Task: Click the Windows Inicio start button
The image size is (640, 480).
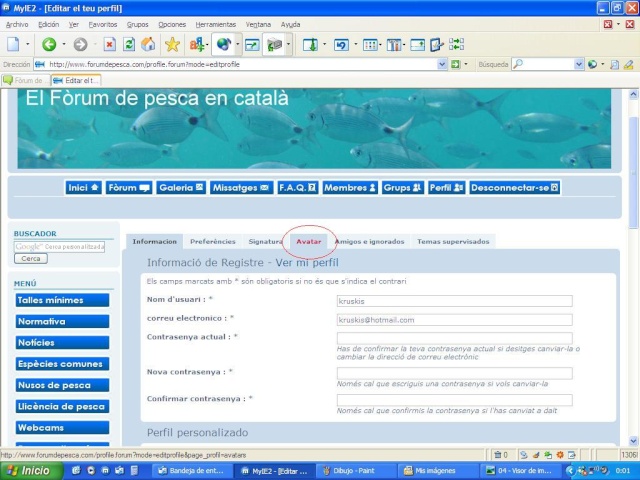Action: tap(31, 471)
